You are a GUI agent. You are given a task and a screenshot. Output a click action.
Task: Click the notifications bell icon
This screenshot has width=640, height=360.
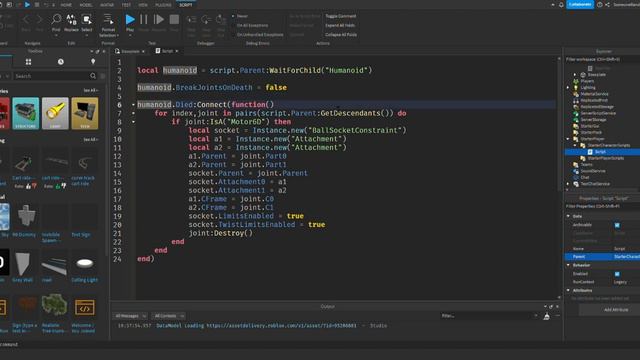561,4
